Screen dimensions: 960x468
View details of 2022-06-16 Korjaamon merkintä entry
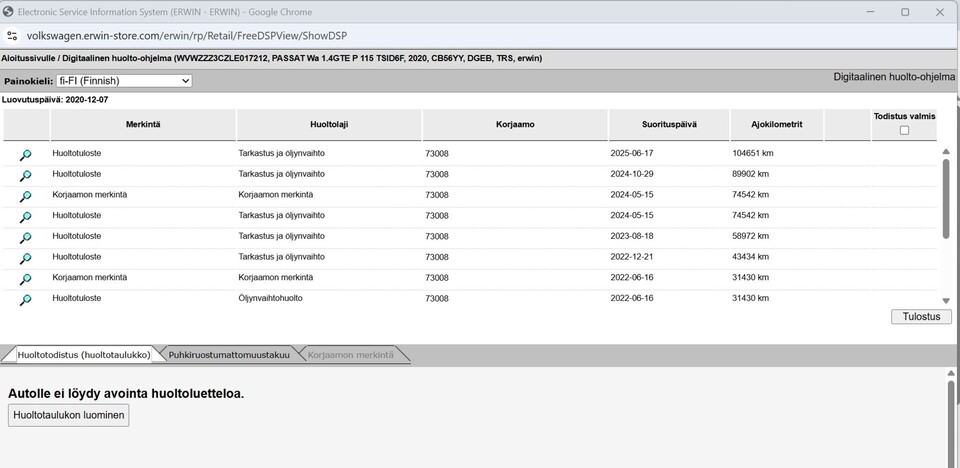click(x=26, y=278)
